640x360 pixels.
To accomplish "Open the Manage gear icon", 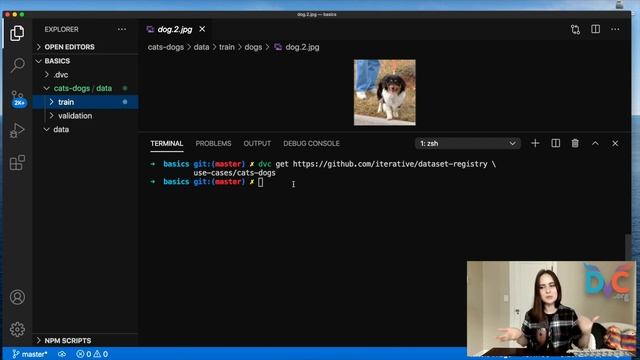I will pyautogui.click(x=17, y=329).
